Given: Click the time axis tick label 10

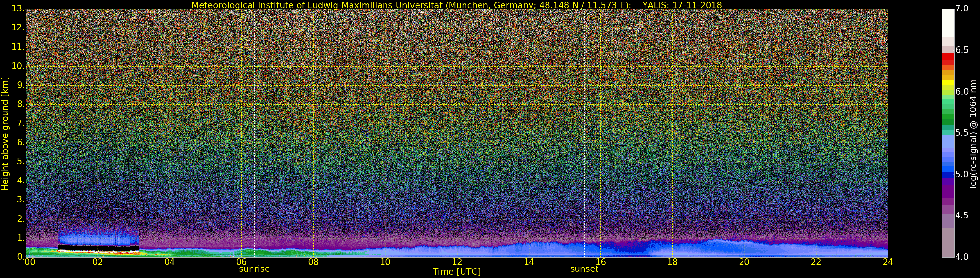Looking at the screenshot, I should 385,262.
